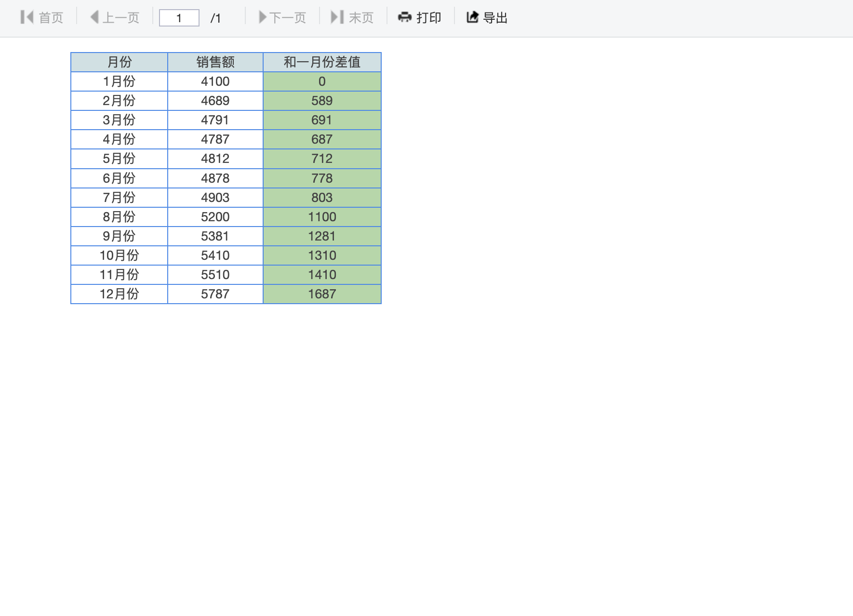
Task: Click sales value 4903
Action: pos(215,198)
